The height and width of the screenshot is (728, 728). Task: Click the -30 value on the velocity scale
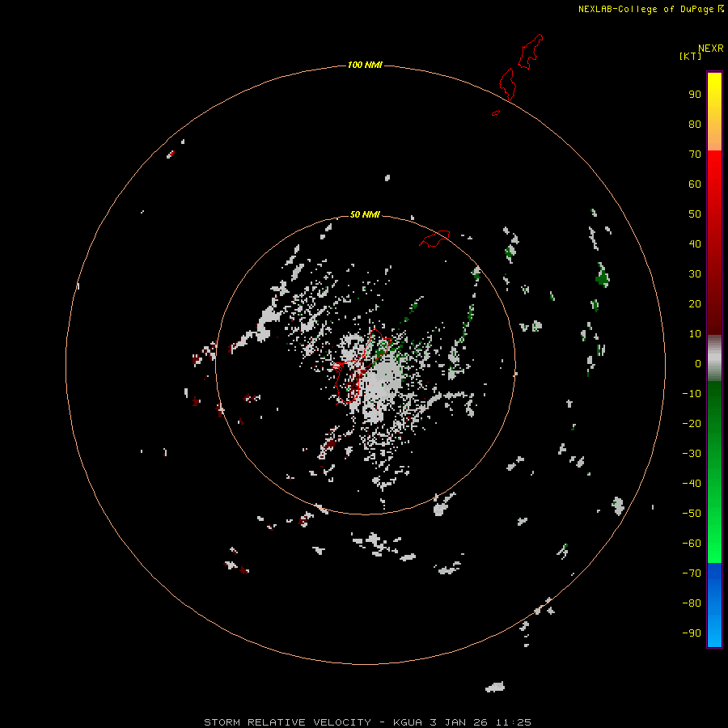click(692, 454)
